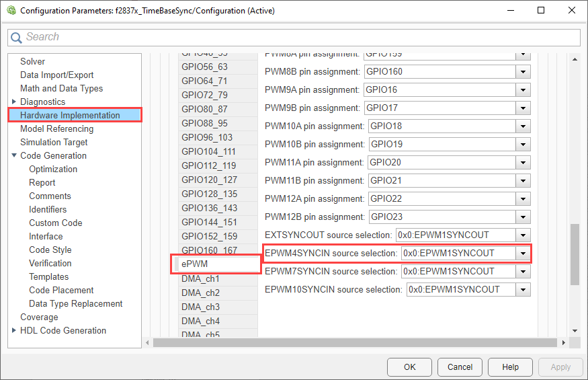Select Identifiers subcategory
Viewport: 588px width, 380px height.
click(x=48, y=209)
